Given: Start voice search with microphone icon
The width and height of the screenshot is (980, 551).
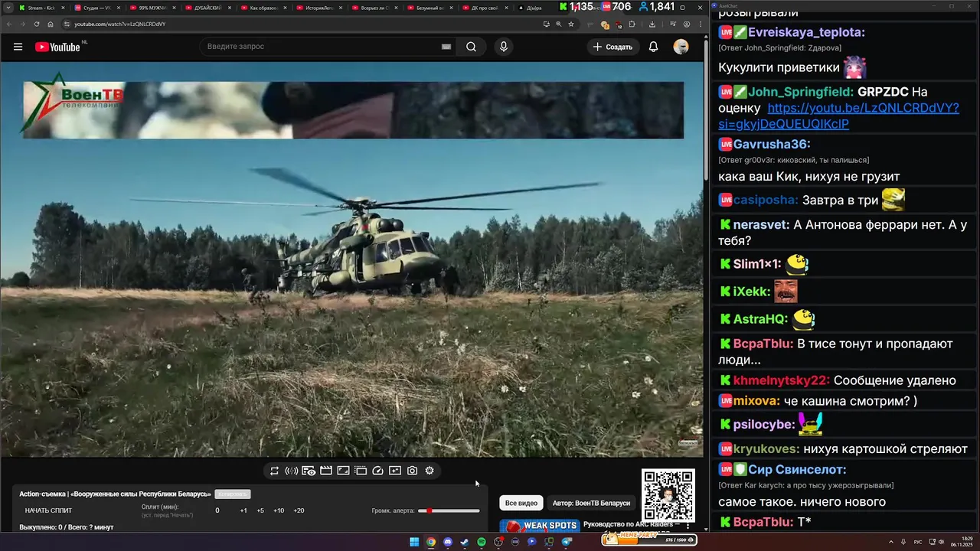Looking at the screenshot, I should pyautogui.click(x=503, y=47).
